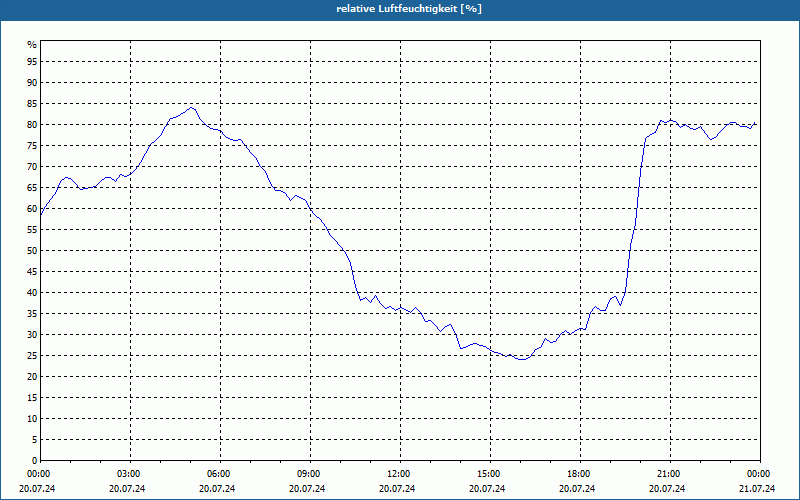
Task: Pick the y-axis tick label "70"
Action: 32,166
